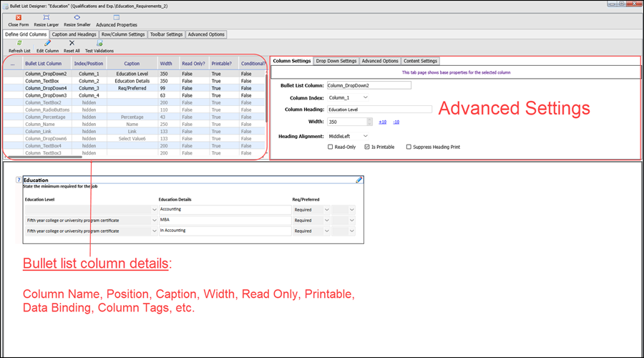The image size is (644, 358).
Task: Open the Advanced Options main tab
Action: pyautogui.click(x=206, y=34)
